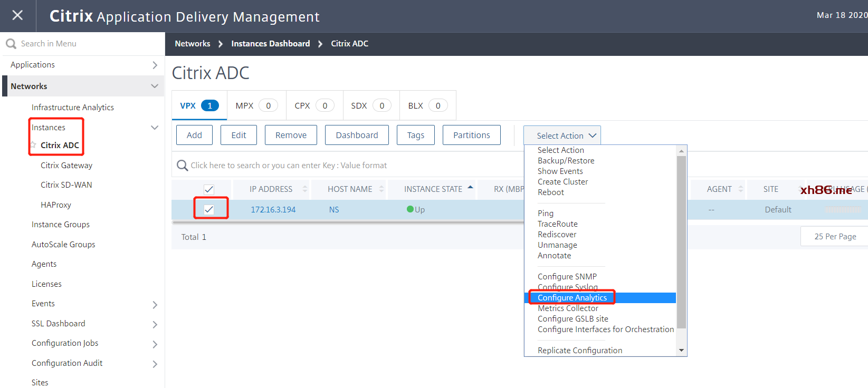Switch to the MPX tab
868x388 pixels.
[x=256, y=105]
